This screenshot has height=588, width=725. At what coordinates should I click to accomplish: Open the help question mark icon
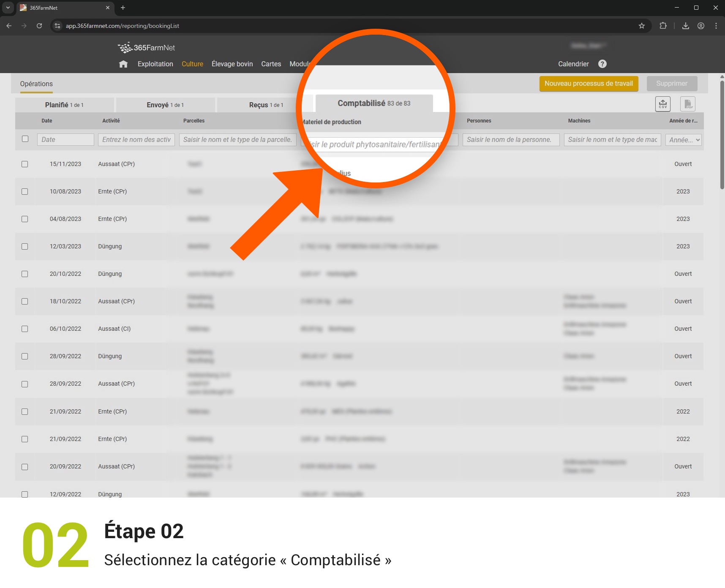(602, 64)
